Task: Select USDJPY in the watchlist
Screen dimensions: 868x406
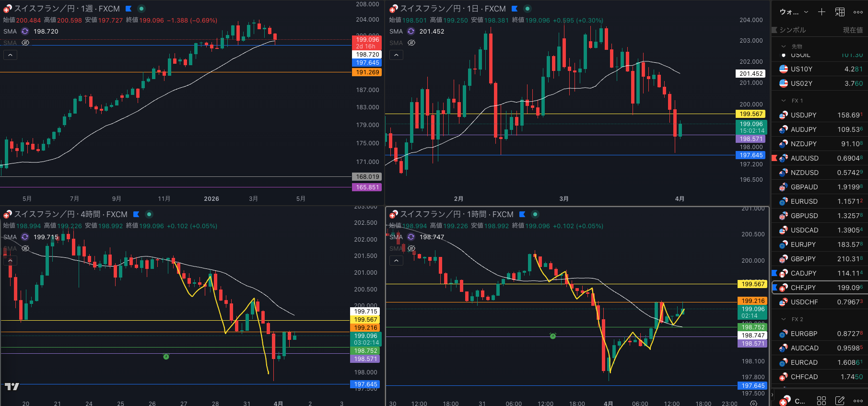Action: [803, 115]
